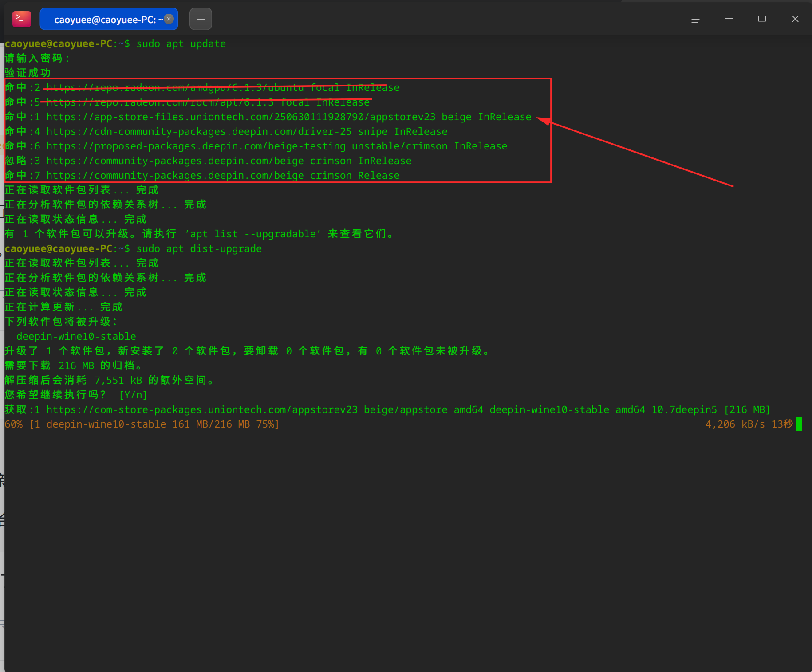Click the 忽略:3 community-packages InRelease line
Screen dimensions: 812x672
(208, 161)
